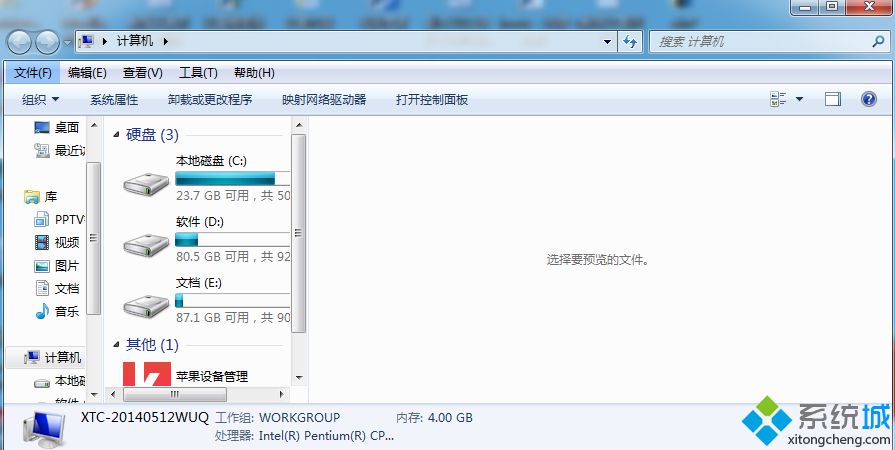Click horizontal scrollbar right arrow
The height and width of the screenshot is (450, 895).
click(x=281, y=394)
